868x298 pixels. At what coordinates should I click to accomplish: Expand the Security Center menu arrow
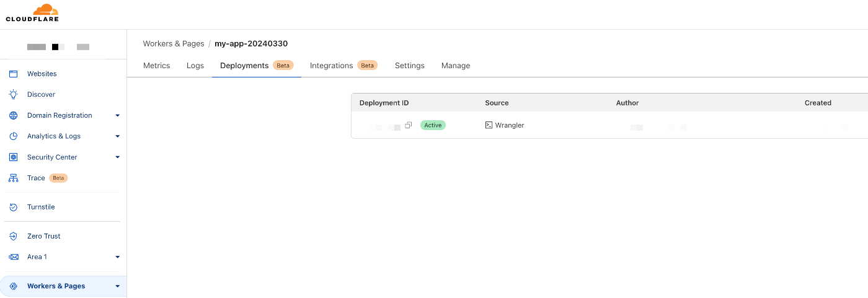point(117,157)
